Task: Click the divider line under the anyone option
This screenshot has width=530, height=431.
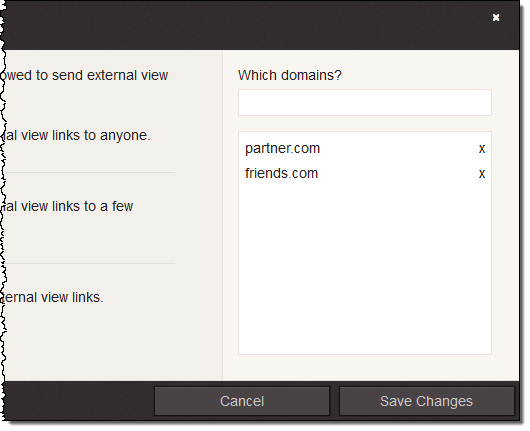Action: point(90,172)
